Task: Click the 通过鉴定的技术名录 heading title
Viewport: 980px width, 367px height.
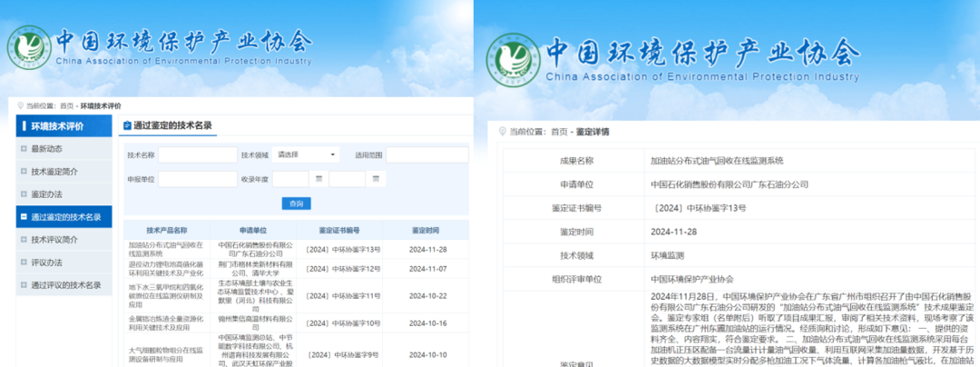Action: (x=172, y=125)
